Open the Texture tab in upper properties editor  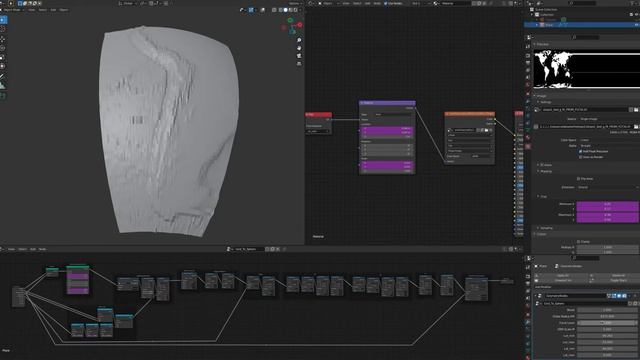coord(528,146)
